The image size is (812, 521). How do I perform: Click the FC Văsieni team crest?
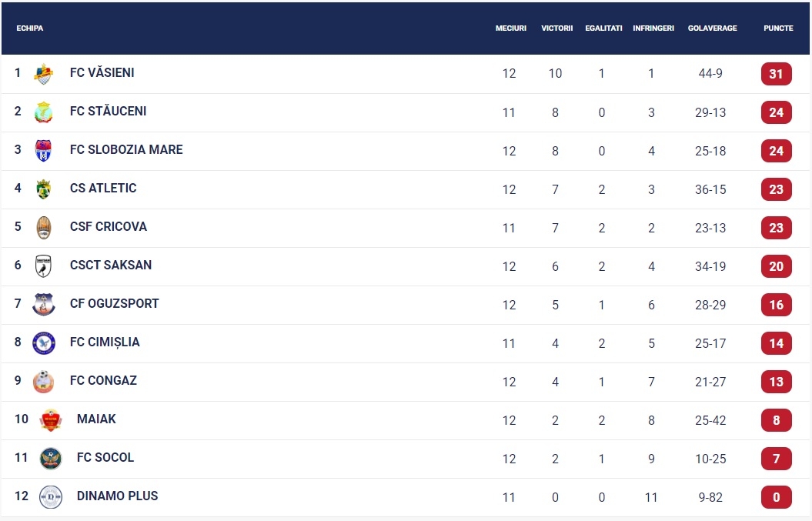pos(44,74)
